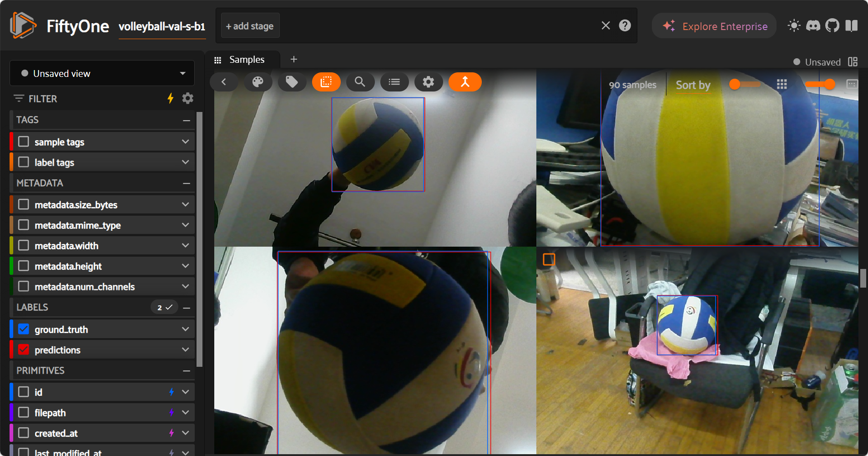This screenshot has width=868, height=456.
Task: Toggle the light/dark theme sun icon
Action: [794, 25]
